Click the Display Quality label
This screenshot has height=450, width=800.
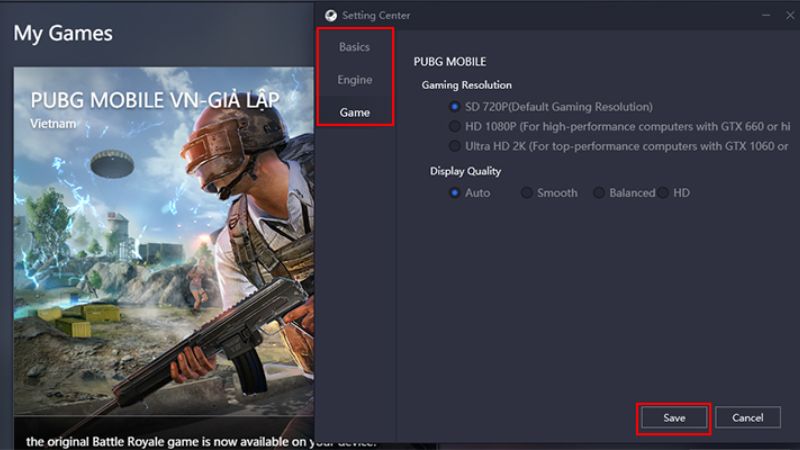pos(465,171)
